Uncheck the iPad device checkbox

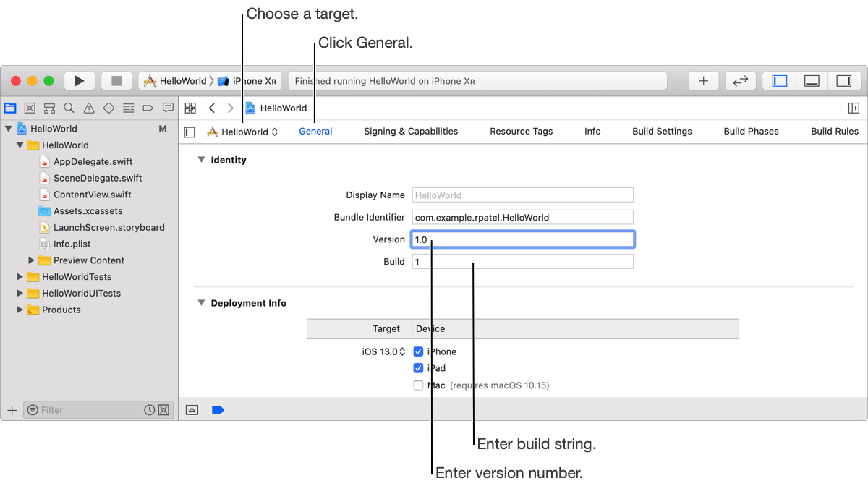coord(418,368)
